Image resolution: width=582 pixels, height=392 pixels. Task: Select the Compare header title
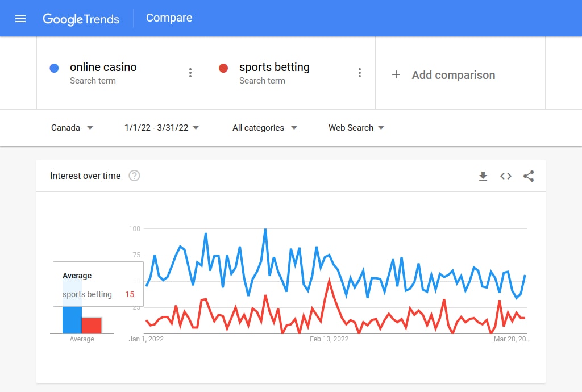click(169, 18)
